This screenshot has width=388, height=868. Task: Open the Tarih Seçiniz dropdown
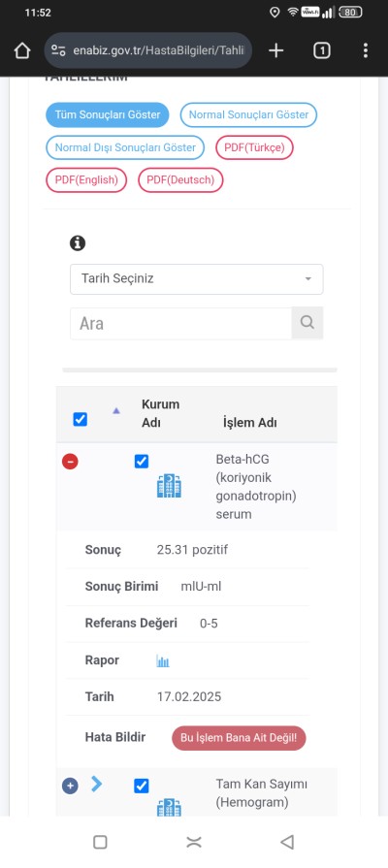pyautogui.click(x=197, y=279)
